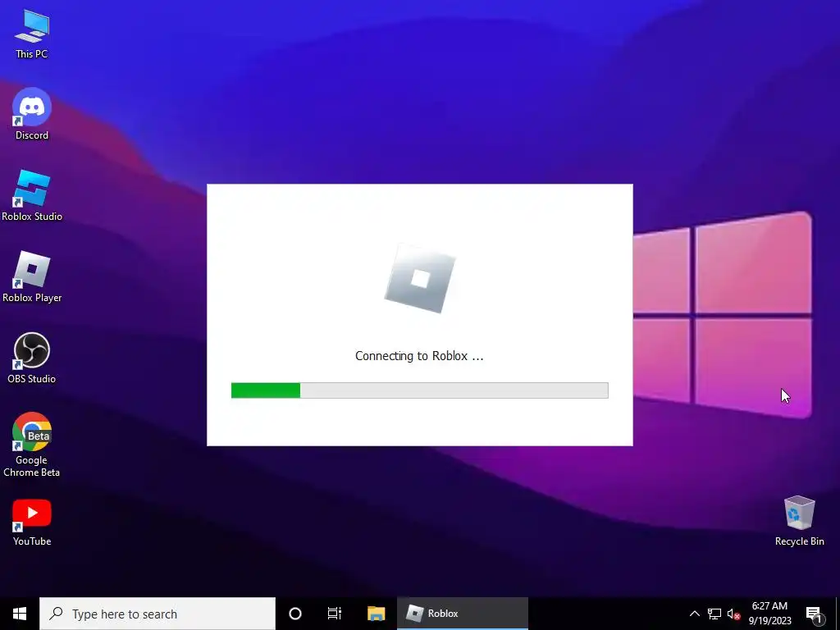
Task: Open the Discord desktop shortcut
Action: (32, 113)
